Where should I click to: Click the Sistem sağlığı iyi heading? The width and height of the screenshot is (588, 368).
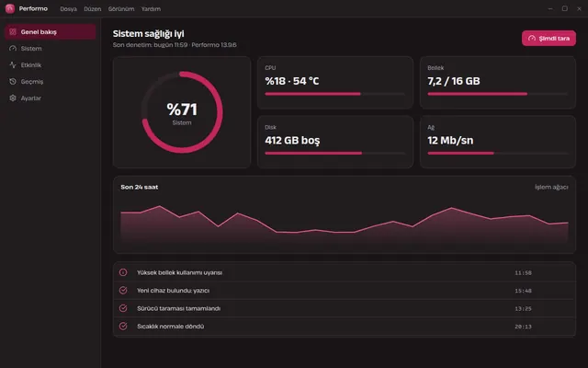point(149,34)
